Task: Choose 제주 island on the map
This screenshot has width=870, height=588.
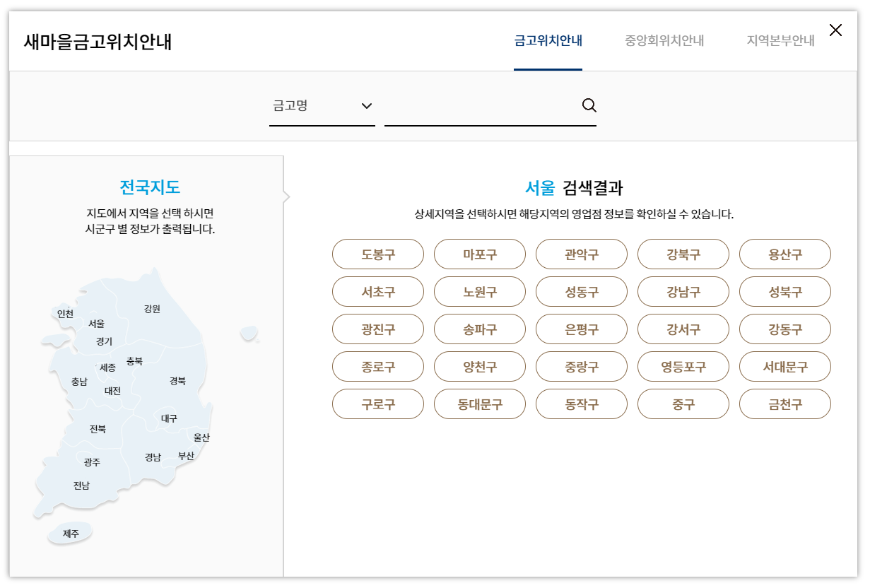Action: 71,534
